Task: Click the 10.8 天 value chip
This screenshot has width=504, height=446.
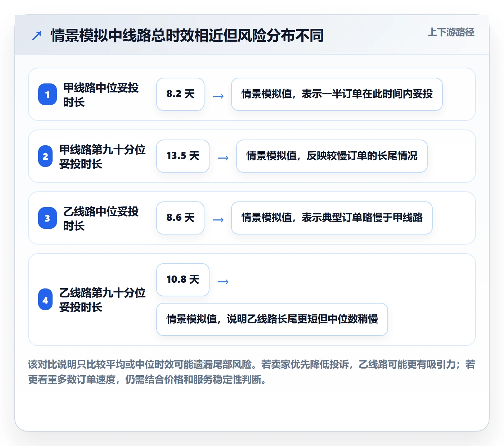Action: [183, 280]
